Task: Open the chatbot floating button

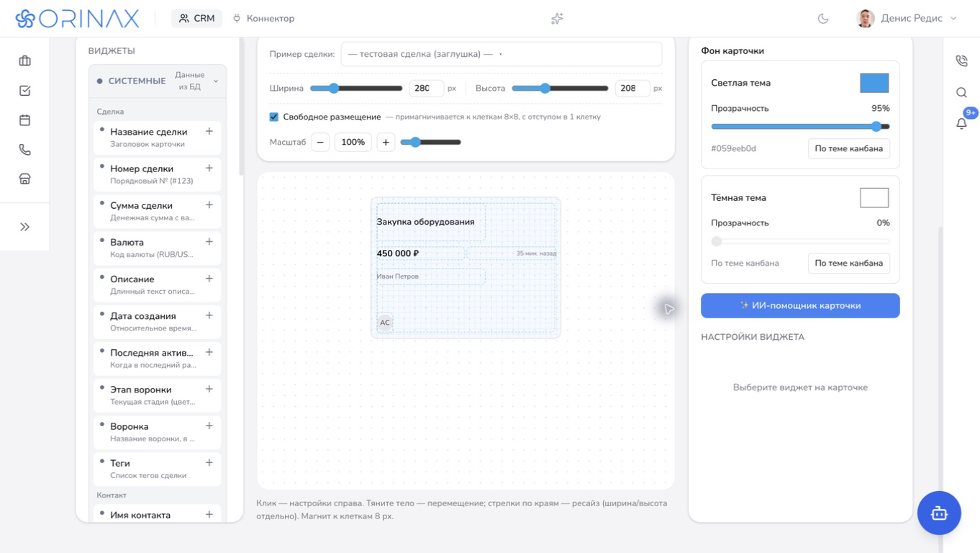Action: tap(939, 513)
